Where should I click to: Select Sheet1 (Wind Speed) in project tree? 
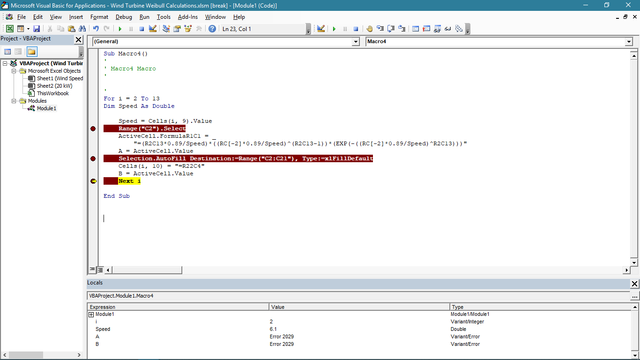60,78
